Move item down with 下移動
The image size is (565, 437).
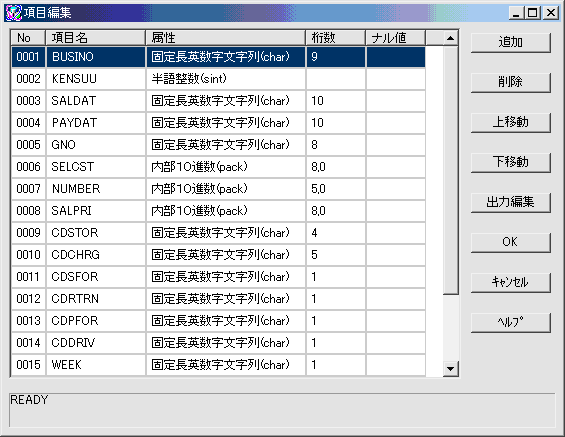click(511, 162)
